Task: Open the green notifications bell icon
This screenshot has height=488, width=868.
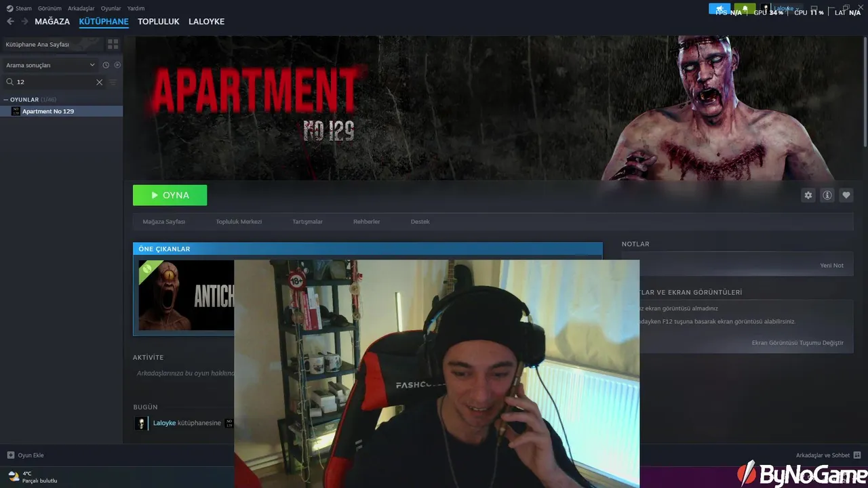Action: [745, 9]
